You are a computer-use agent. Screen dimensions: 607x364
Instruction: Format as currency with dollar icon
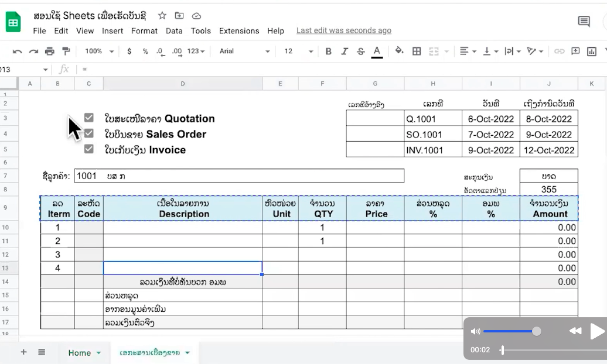(129, 51)
